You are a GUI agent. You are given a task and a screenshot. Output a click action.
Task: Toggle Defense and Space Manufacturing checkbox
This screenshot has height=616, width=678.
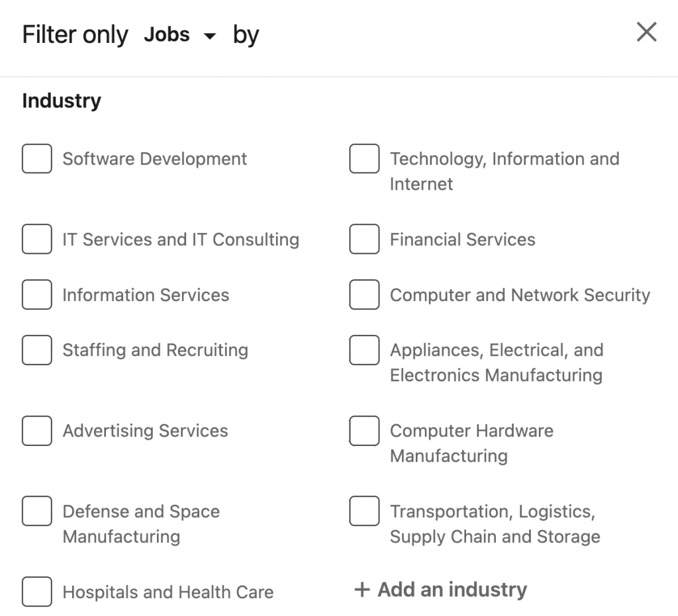[x=37, y=511]
